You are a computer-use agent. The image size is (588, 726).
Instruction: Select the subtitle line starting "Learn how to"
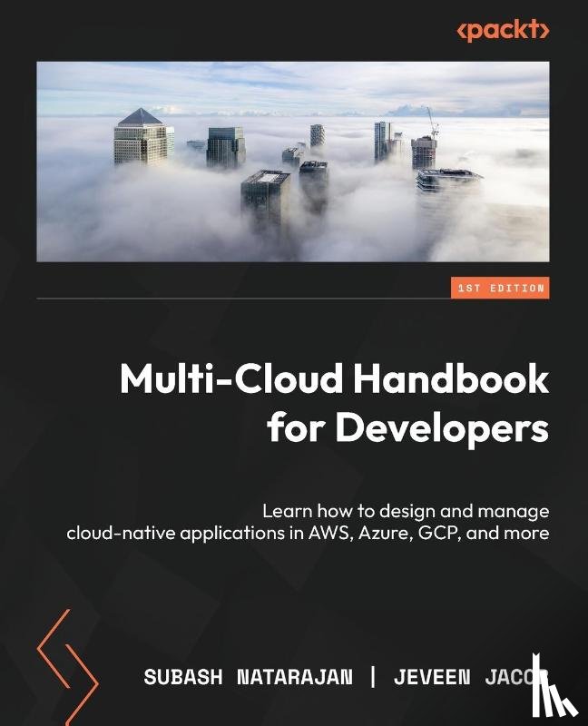click(x=406, y=509)
